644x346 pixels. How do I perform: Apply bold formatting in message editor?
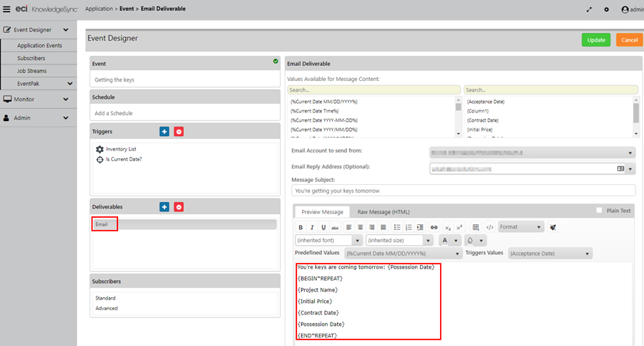301,227
